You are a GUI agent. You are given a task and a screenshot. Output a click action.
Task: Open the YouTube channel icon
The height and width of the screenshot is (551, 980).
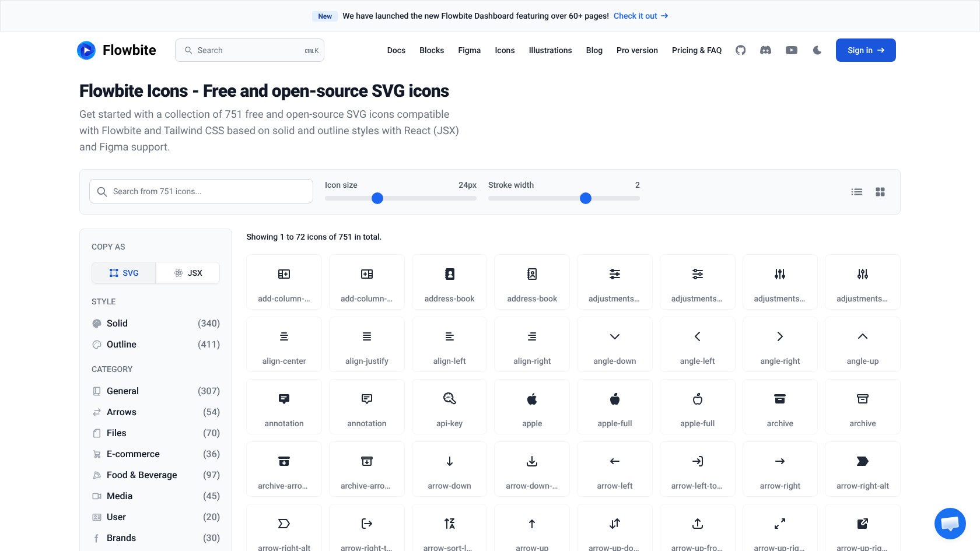click(x=792, y=50)
